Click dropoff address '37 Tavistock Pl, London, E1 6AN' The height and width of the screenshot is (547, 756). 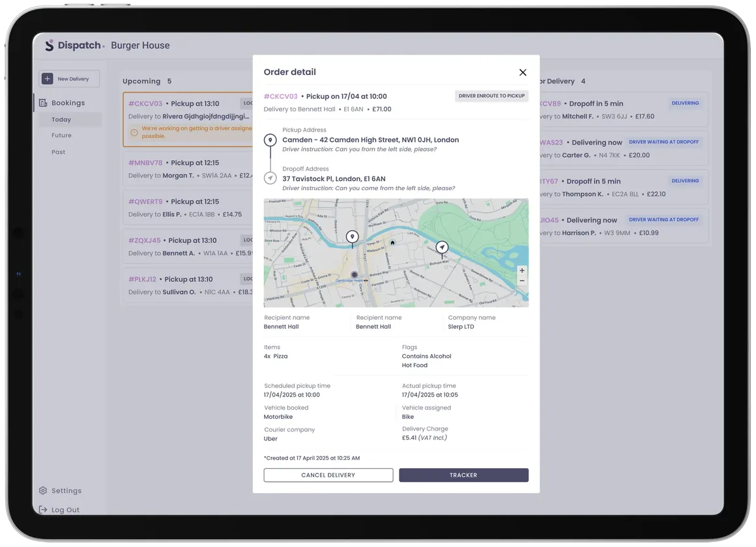point(334,179)
